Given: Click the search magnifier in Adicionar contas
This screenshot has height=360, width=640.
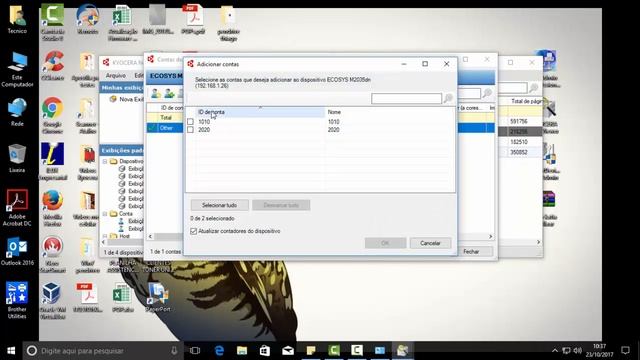Looking at the screenshot, I should (x=448, y=98).
